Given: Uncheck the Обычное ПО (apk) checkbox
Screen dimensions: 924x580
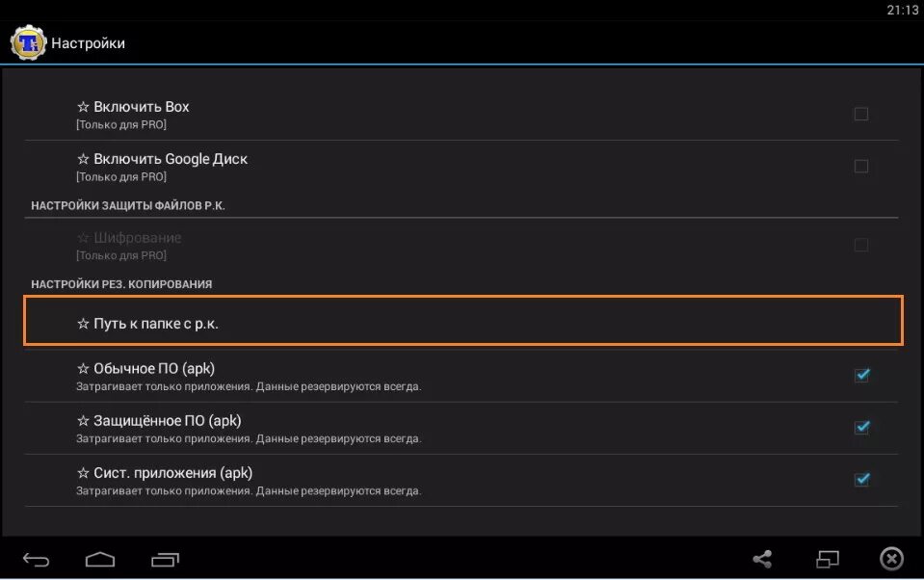Looking at the screenshot, I should point(861,375).
